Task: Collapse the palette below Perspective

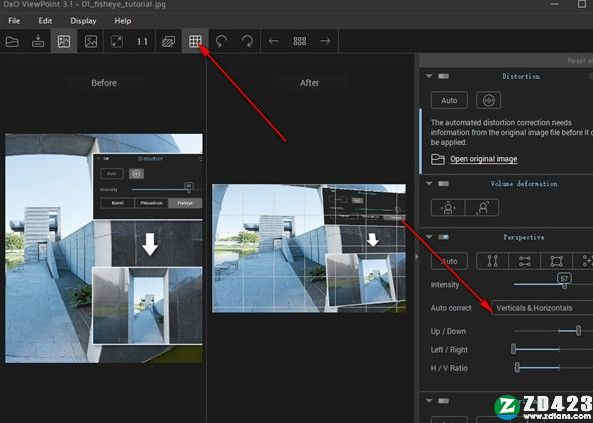Action: (428, 401)
